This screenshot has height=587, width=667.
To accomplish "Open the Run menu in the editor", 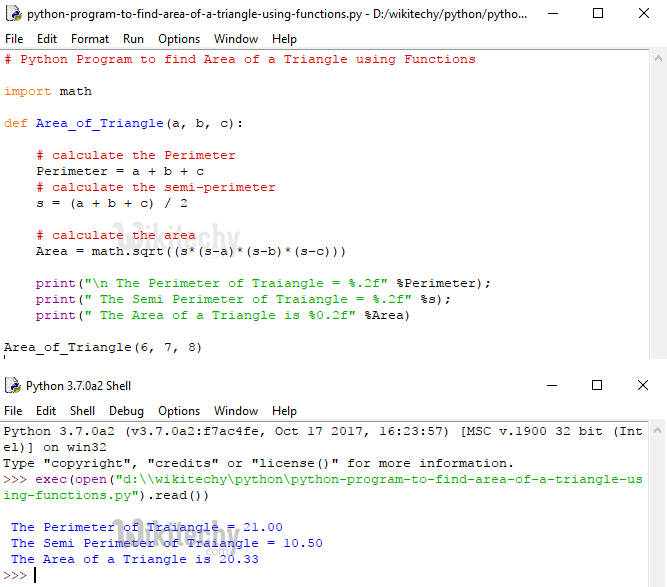I will pos(133,39).
